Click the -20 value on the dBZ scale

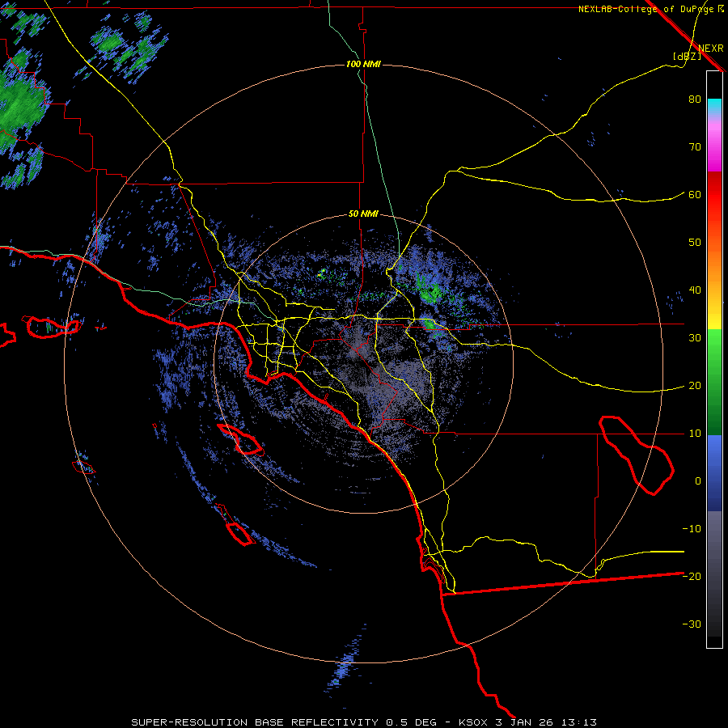click(692, 577)
